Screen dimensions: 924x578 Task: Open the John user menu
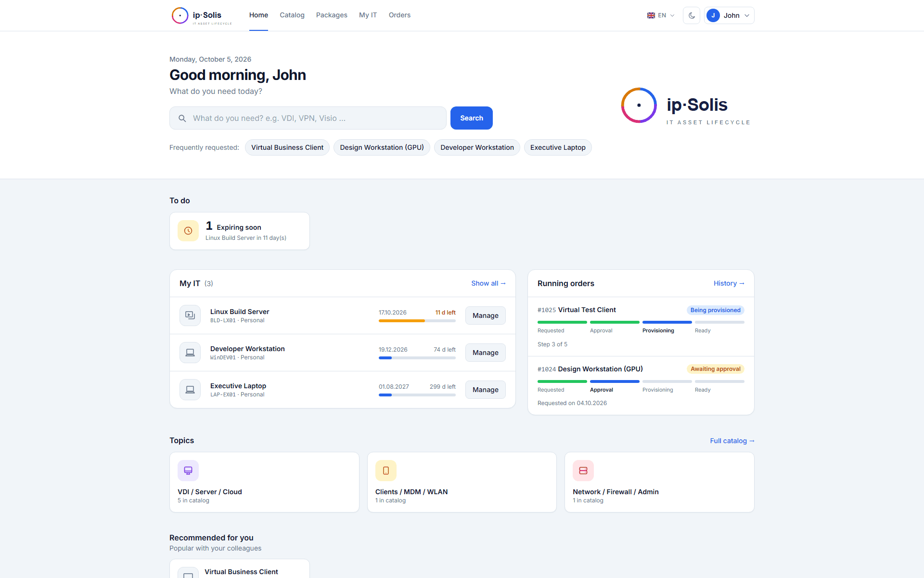pos(729,15)
